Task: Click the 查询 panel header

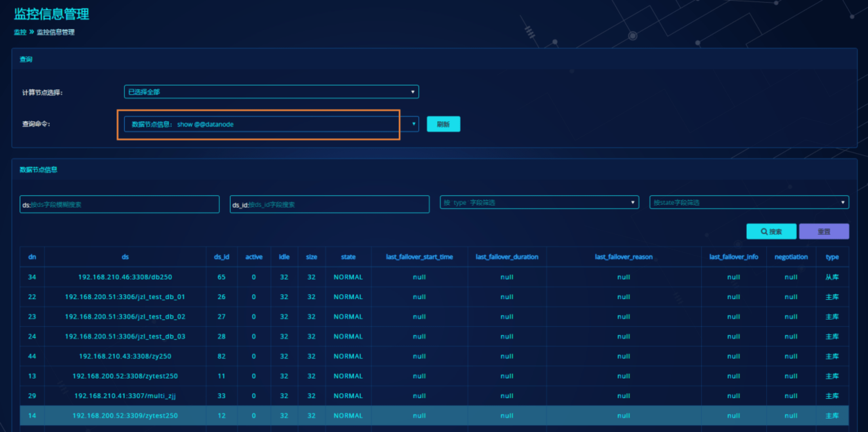Action: pos(26,59)
